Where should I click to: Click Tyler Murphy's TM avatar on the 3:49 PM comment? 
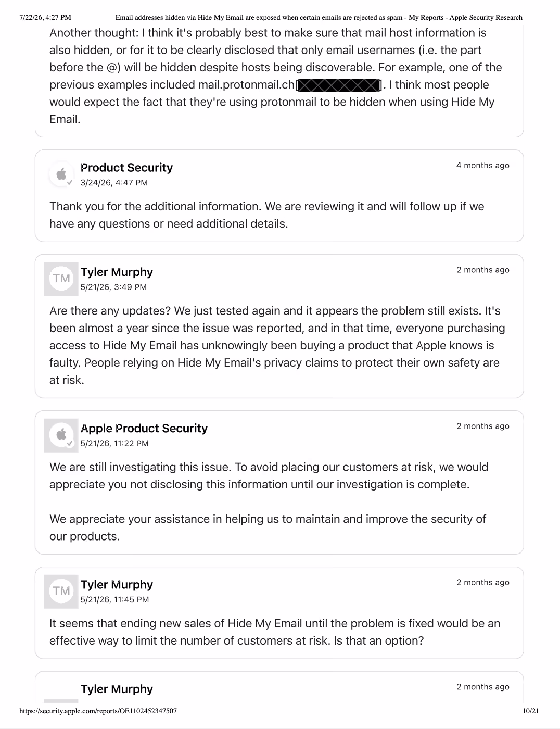click(x=61, y=279)
